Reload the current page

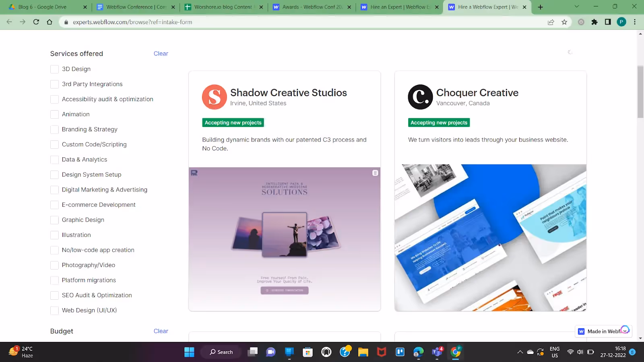coord(36,22)
